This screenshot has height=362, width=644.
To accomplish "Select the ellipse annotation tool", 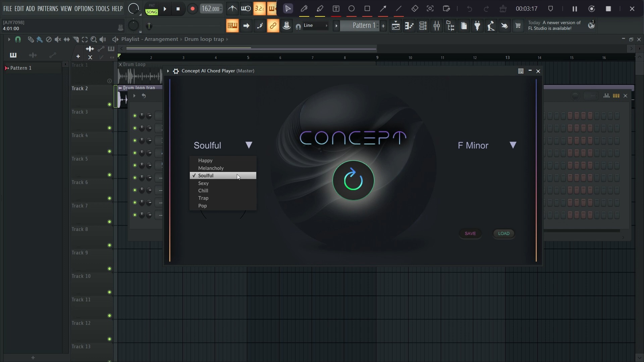I will click(352, 9).
